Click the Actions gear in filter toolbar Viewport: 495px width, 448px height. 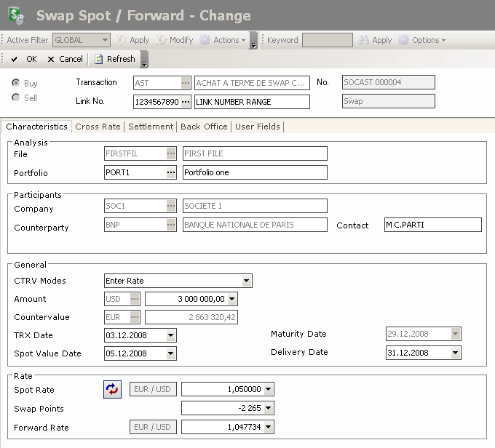[x=205, y=40]
